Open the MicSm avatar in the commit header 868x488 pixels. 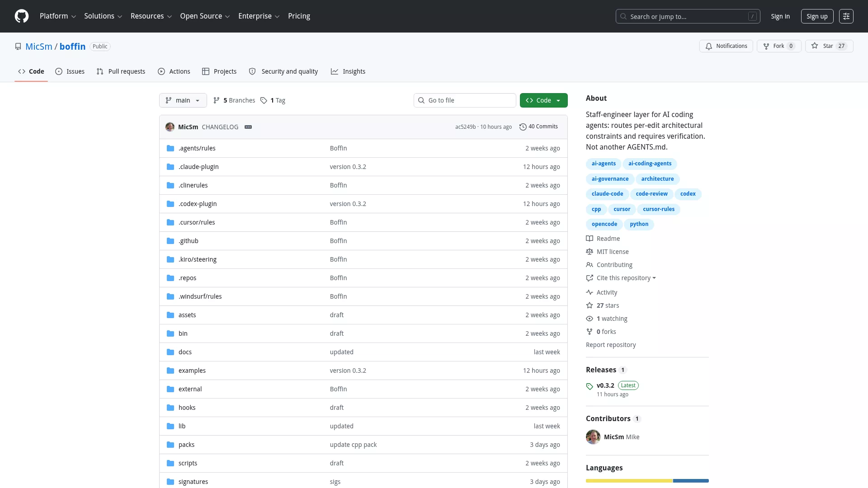(170, 127)
